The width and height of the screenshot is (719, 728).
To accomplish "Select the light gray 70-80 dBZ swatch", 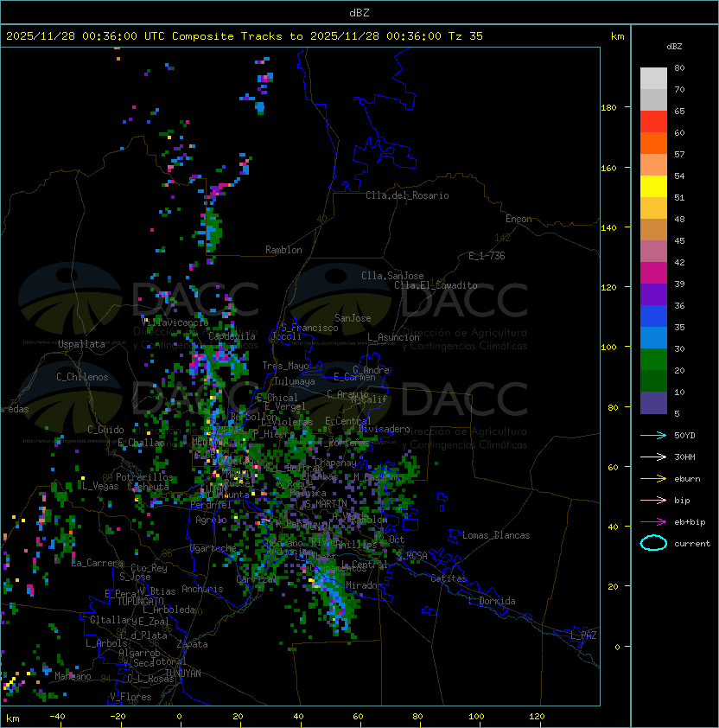I will coord(653,79).
